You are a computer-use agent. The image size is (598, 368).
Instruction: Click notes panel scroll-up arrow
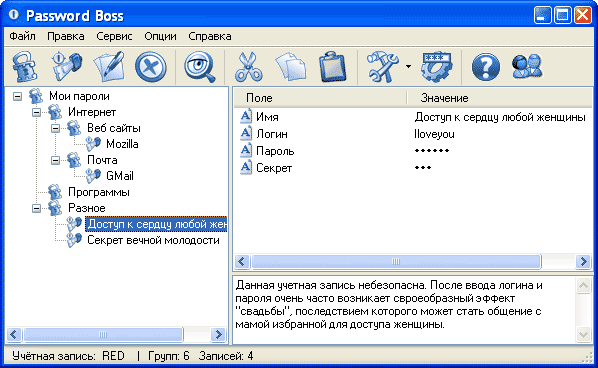coord(584,286)
